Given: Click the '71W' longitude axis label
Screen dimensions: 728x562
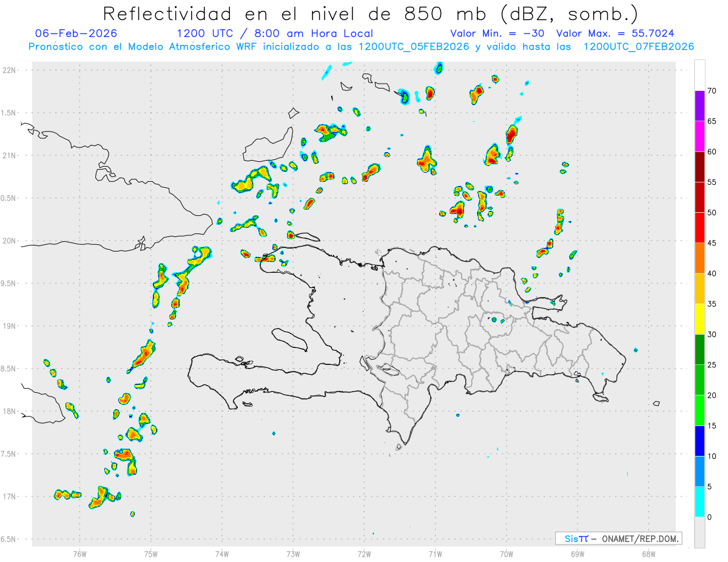Looking at the screenshot, I should tap(435, 554).
